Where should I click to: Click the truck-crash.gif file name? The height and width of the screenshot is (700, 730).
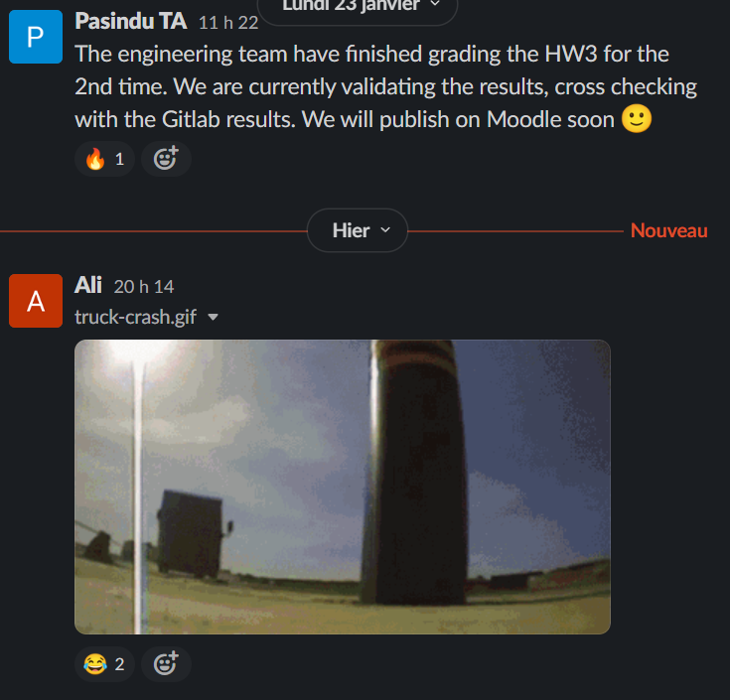point(135,317)
